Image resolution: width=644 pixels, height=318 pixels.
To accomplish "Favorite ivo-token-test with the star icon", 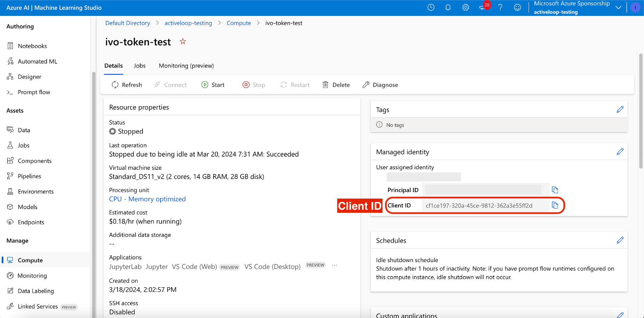I will 183,42.
